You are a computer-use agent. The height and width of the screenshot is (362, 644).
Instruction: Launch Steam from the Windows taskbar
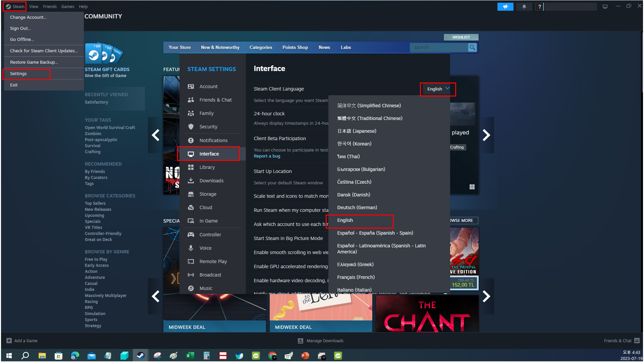141,356
